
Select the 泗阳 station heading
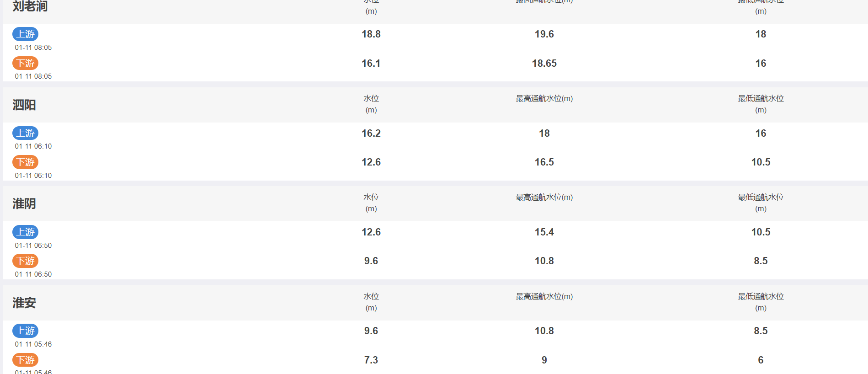click(24, 105)
